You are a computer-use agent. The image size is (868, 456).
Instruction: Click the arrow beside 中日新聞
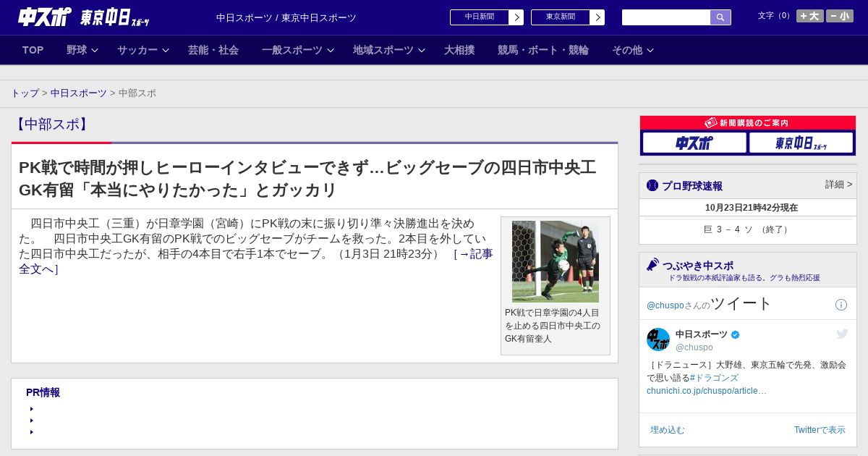click(516, 17)
